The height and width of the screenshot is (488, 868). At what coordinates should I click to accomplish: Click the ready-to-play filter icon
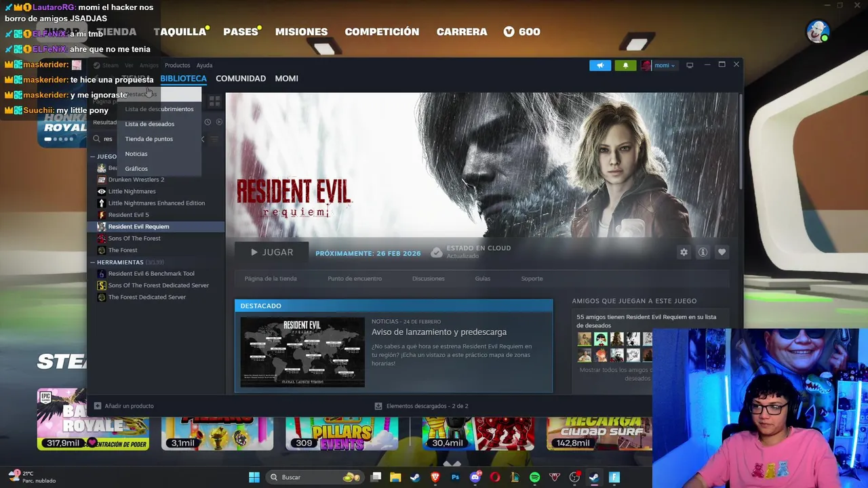(218, 122)
